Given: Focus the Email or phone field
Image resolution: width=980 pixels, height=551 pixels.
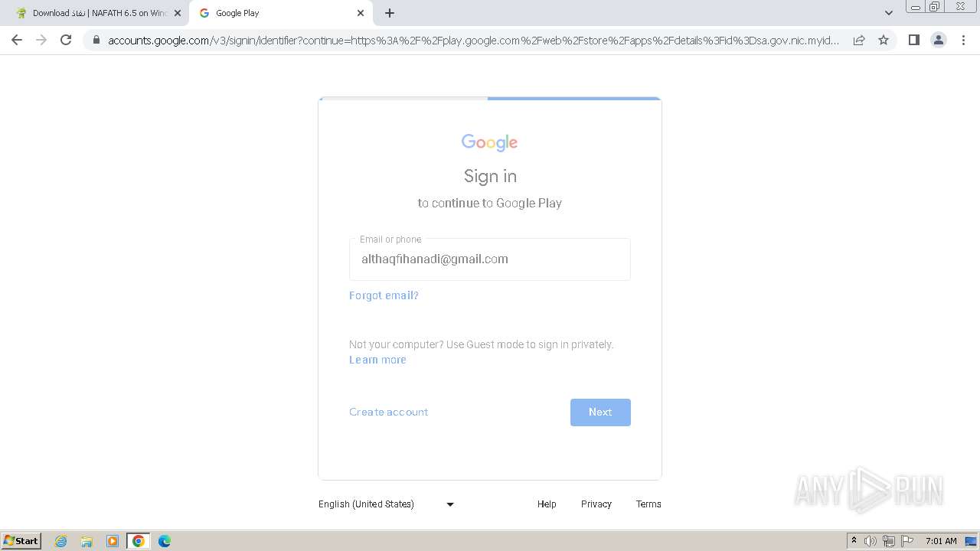Looking at the screenshot, I should [x=490, y=259].
